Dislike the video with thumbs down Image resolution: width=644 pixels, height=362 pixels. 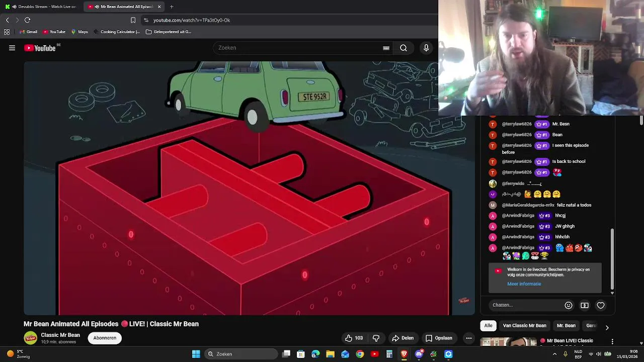(x=376, y=338)
